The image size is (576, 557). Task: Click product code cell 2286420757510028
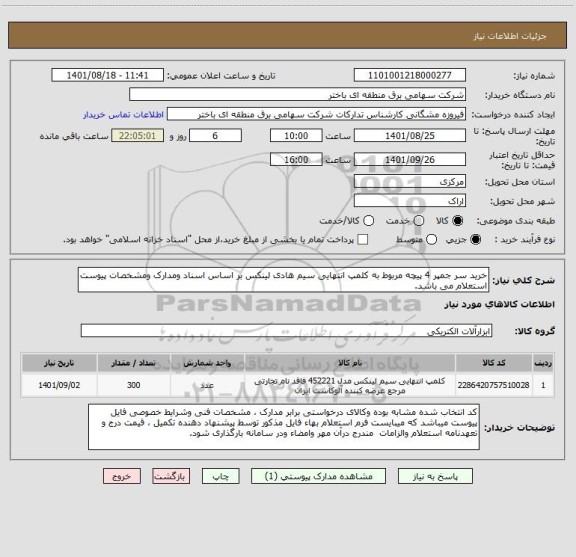tap(494, 385)
